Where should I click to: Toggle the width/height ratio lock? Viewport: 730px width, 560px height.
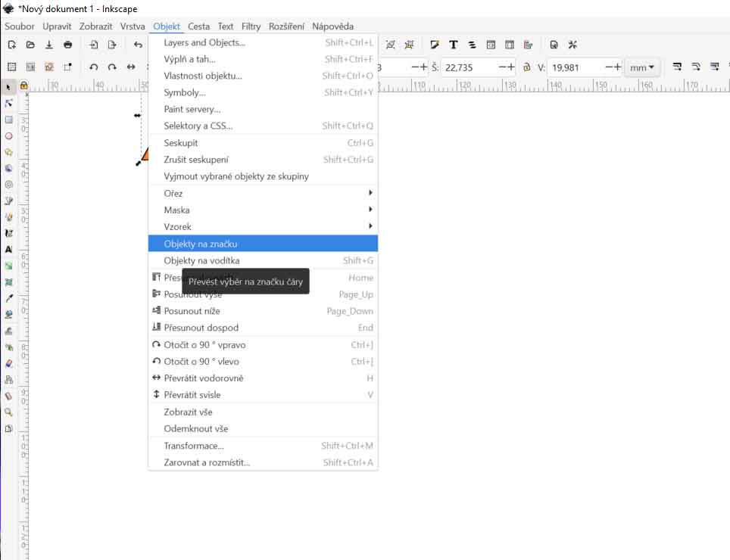[526, 67]
